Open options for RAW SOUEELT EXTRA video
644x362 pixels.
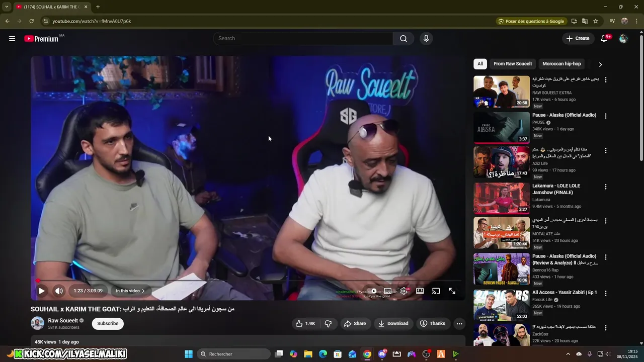(x=606, y=80)
